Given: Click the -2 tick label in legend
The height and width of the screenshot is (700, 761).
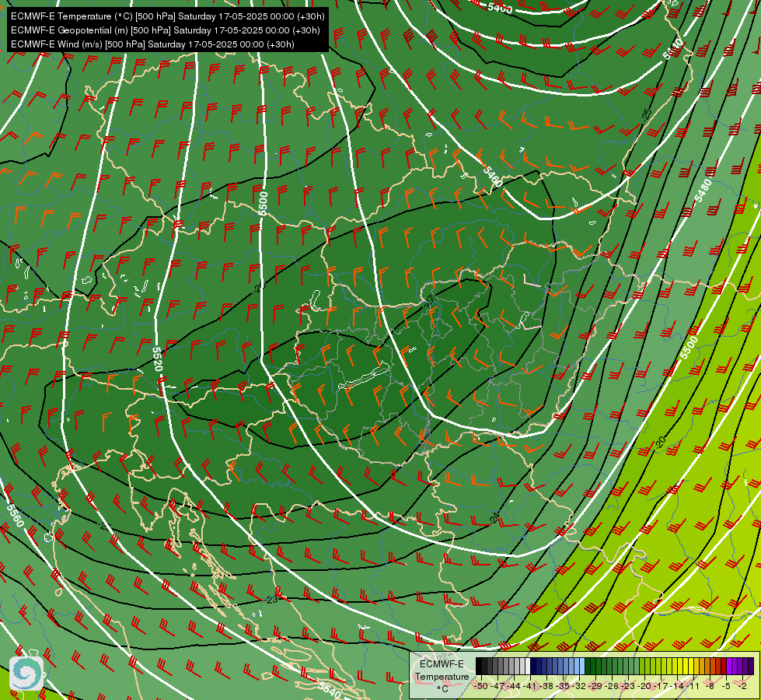Looking at the screenshot, I should [x=742, y=686].
